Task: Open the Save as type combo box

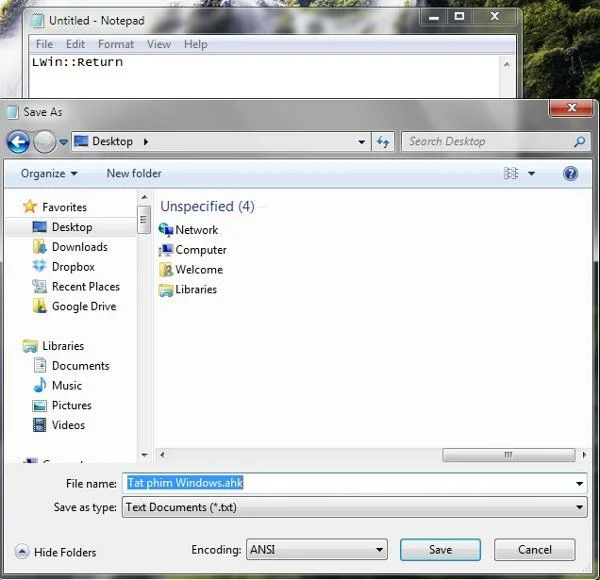Action: click(354, 507)
